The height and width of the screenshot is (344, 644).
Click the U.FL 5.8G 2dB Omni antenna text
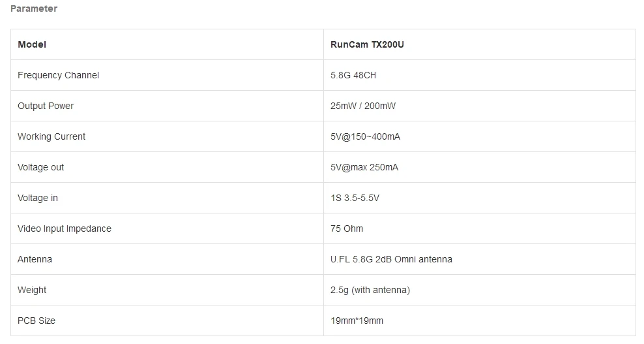[391, 259]
